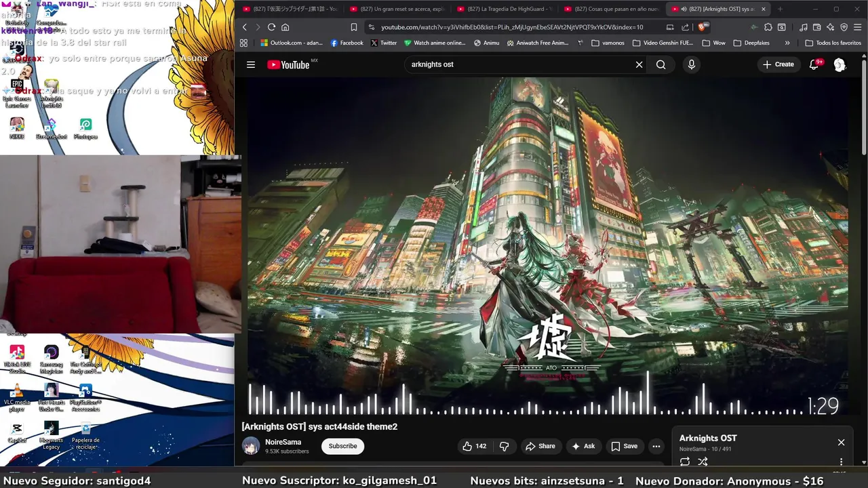The image size is (868, 488).
Task: Open the Twitter bookmark
Action: 384,43
